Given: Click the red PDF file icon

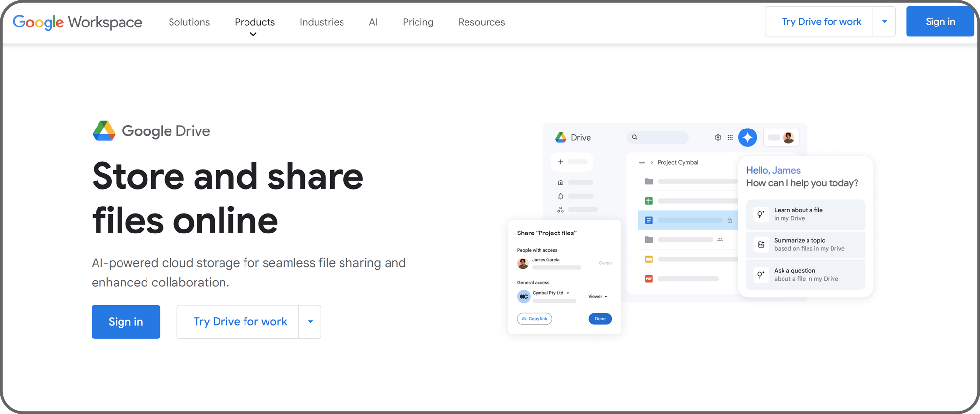Looking at the screenshot, I should [x=649, y=279].
